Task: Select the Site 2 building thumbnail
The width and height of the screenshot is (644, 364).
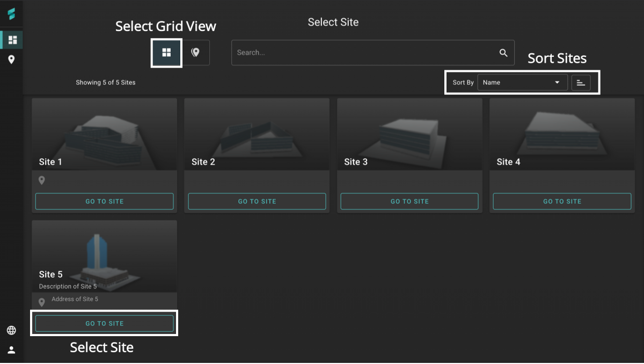Action: tap(257, 133)
